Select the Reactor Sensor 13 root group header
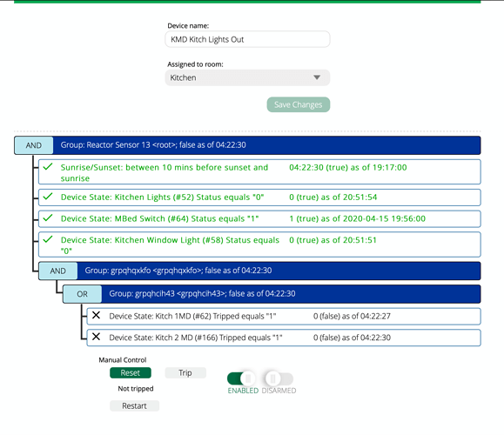The image size is (504, 435). tap(247, 145)
